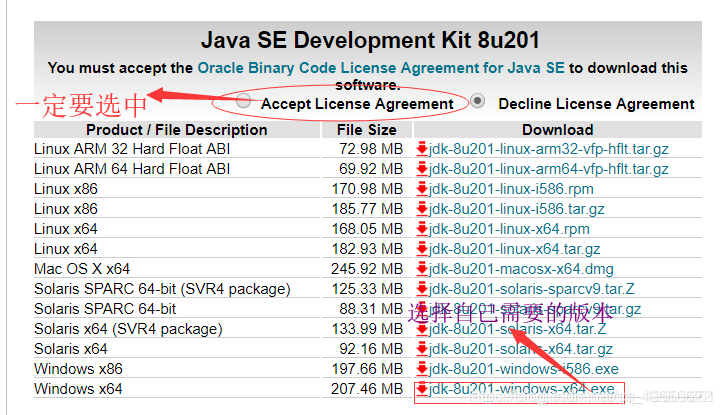
Task: Download jdk-8u201-linux-x64.tar.gz link
Action: (514, 249)
